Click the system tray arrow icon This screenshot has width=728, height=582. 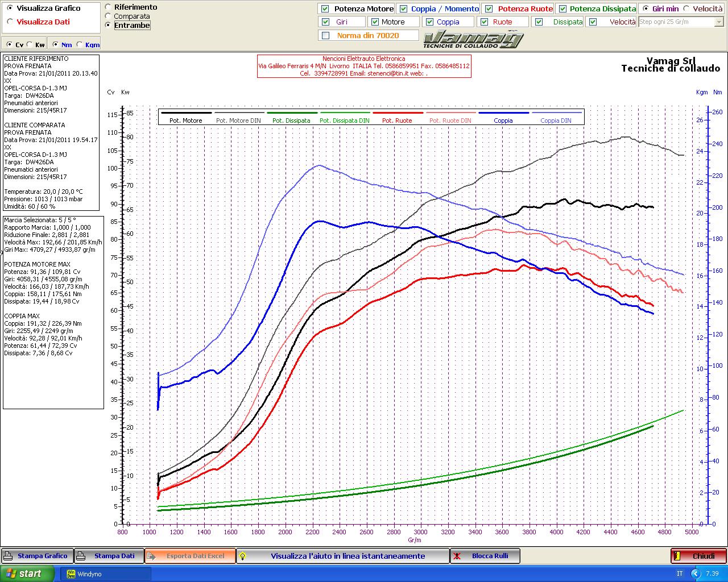point(696,573)
